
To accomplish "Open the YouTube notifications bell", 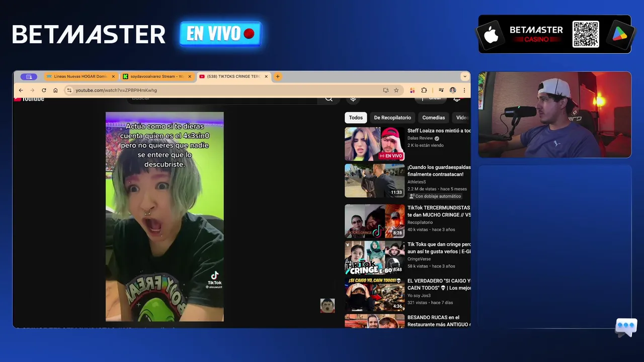I will click(x=457, y=99).
